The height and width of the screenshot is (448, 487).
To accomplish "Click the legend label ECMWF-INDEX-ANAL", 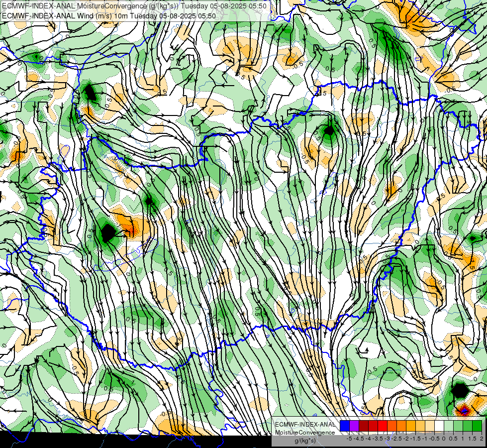I will coord(305,425).
